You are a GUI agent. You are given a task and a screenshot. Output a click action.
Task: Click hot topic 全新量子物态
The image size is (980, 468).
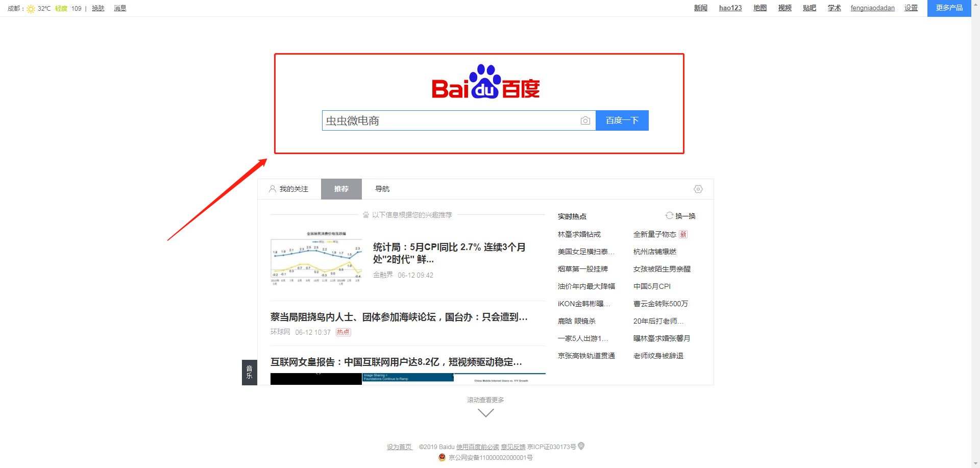(x=655, y=234)
